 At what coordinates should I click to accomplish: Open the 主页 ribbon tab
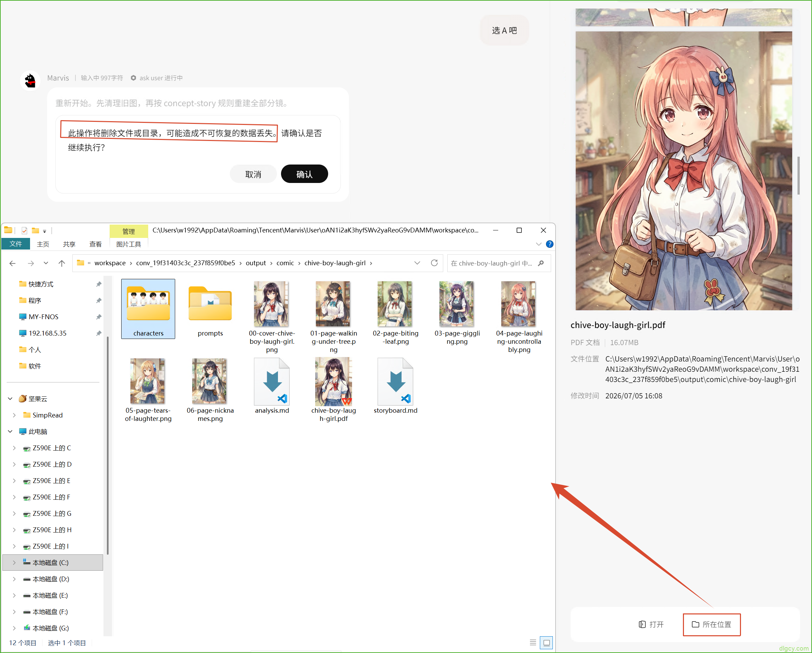click(x=43, y=244)
